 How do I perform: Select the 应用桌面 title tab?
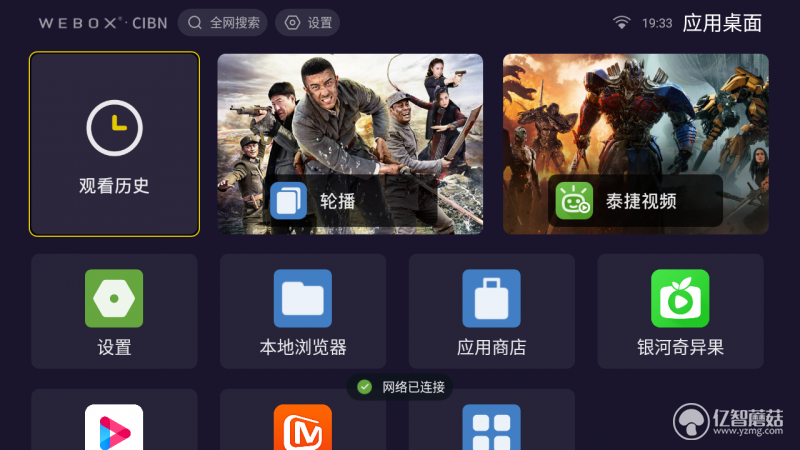pyautogui.click(x=722, y=23)
